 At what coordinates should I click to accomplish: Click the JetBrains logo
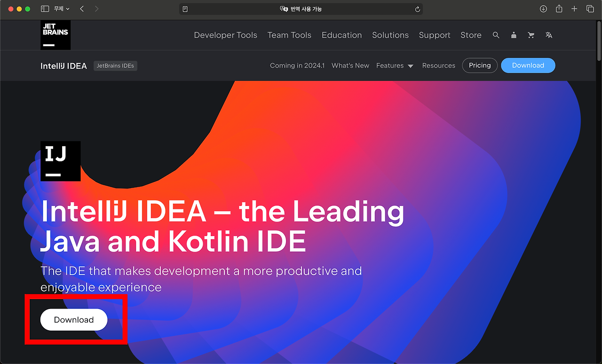click(x=55, y=35)
